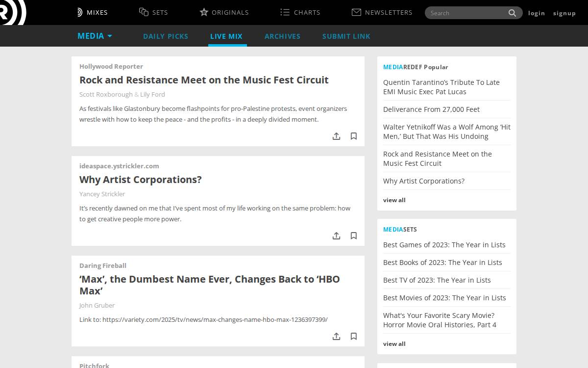
Task: Open Best Books of 2023 list
Action: click(x=442, y=262)
